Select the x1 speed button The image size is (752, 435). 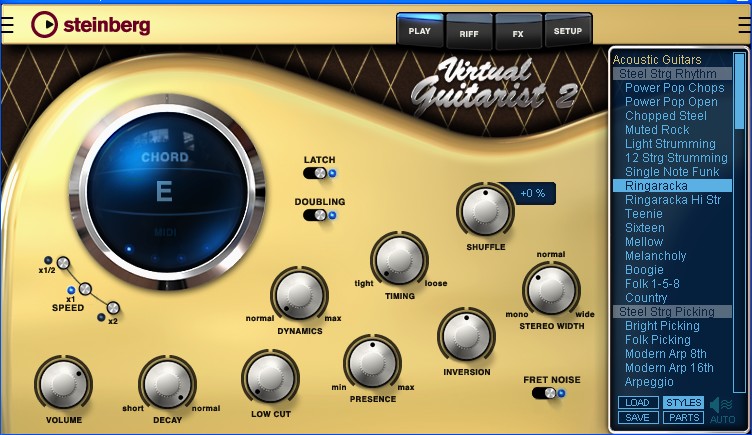coord(85,289)
